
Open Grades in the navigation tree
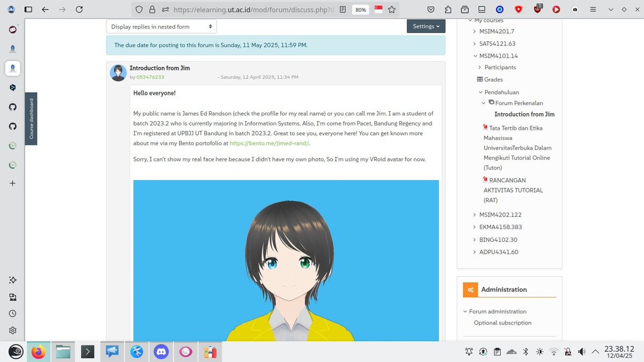coord(493,80)
